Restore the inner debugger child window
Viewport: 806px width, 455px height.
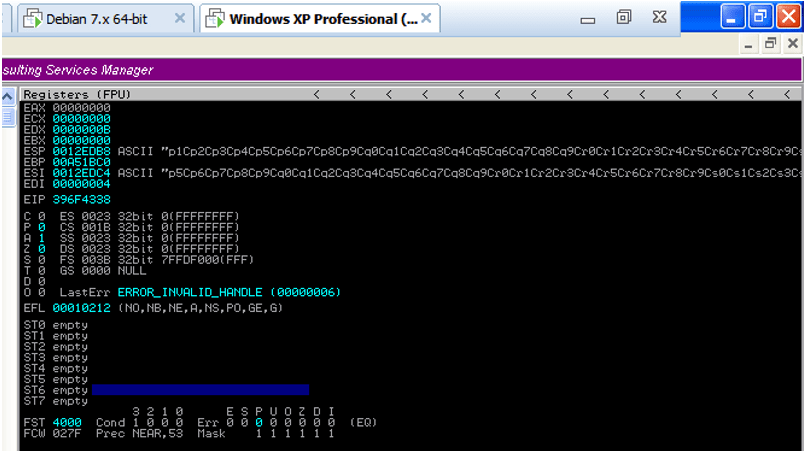(770, 43)
